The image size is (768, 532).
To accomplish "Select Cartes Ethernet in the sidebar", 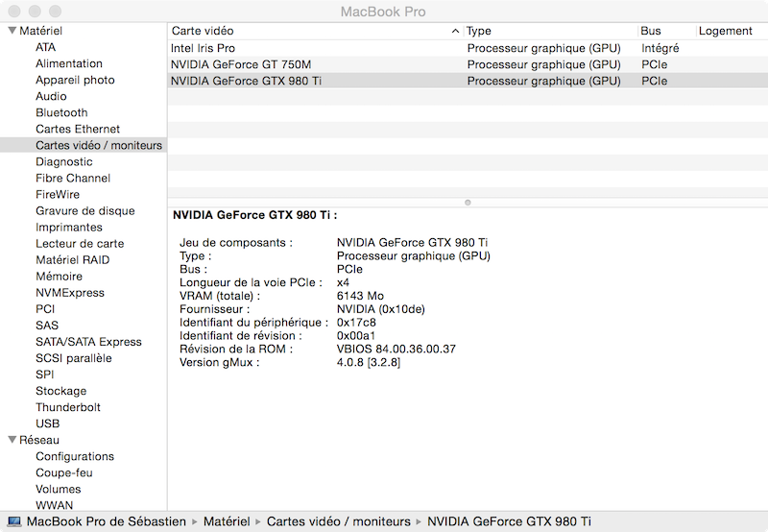I will coord(78,129).
